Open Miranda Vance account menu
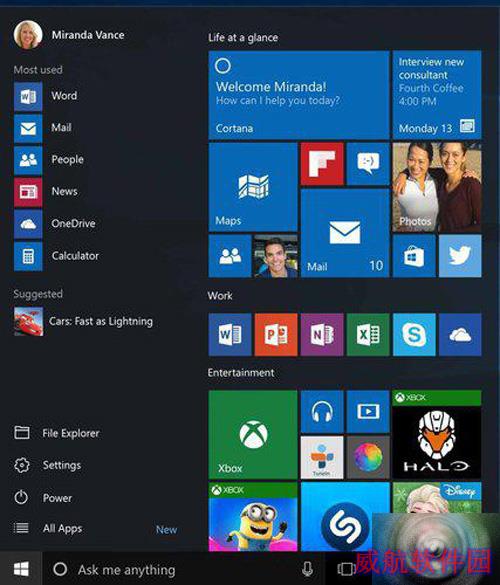500x585 pixels. [x=69, y=35]
